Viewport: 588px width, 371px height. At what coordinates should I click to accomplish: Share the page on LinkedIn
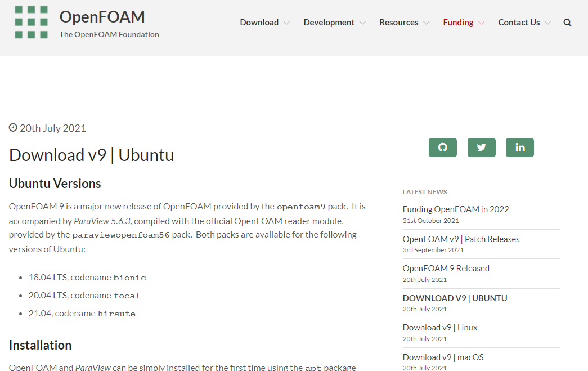[x=519, y=147]
